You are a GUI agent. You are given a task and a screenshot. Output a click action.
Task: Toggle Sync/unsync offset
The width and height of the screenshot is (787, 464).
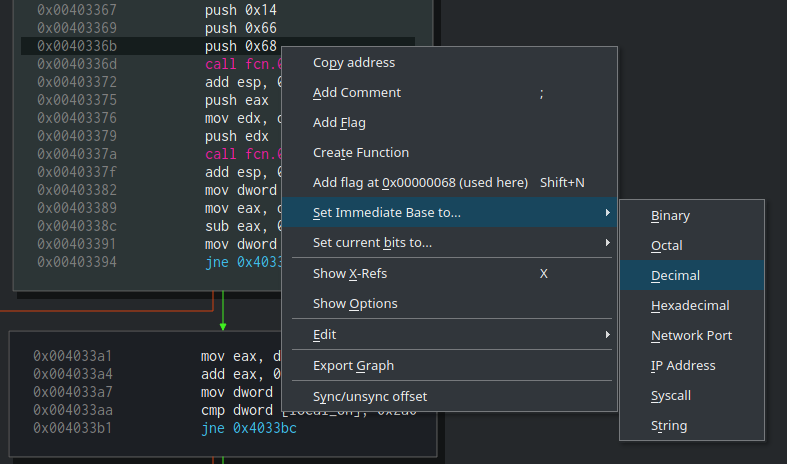(x=370, y=396)
